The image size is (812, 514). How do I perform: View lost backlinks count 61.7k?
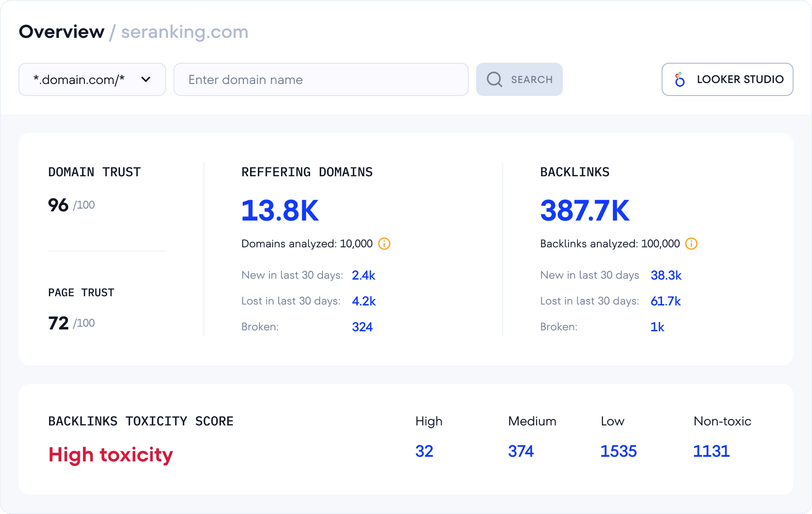point(666,301)
